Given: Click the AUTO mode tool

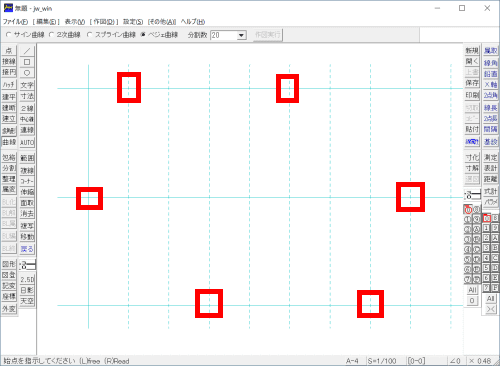Looking at the screenshot, I should tap(27, 143).
